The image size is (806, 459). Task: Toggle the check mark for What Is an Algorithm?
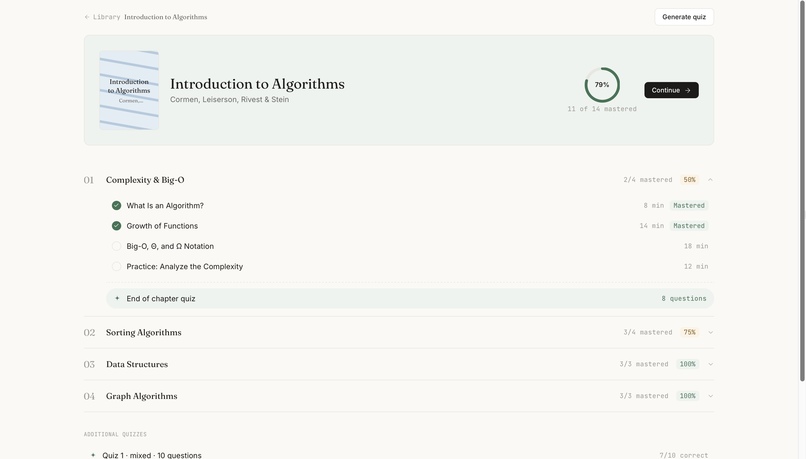[117, 205]
